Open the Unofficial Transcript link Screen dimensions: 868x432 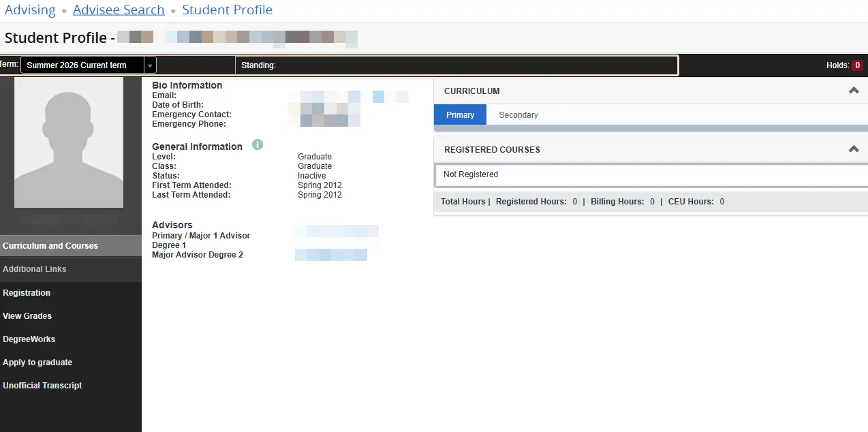click(42, 386)
